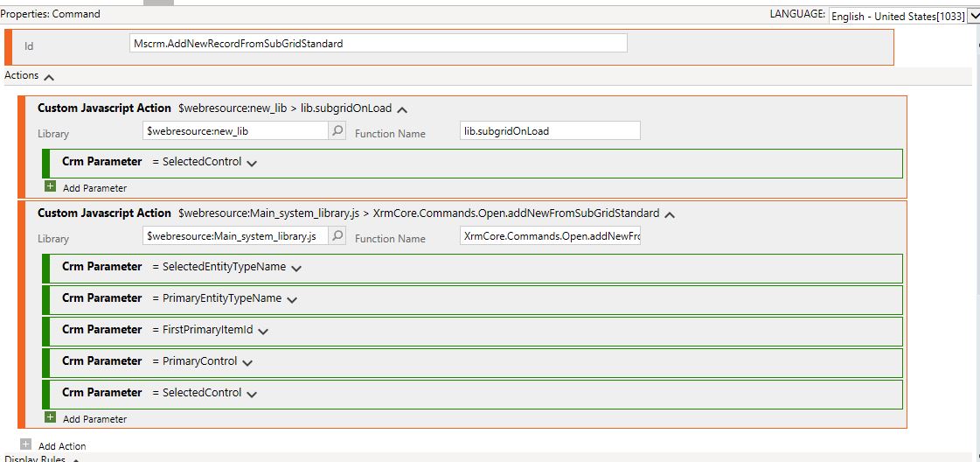Screen dimensions: 980x462
Task: Click Add Parameter text under second Javascript action
Action: (95, 419)
